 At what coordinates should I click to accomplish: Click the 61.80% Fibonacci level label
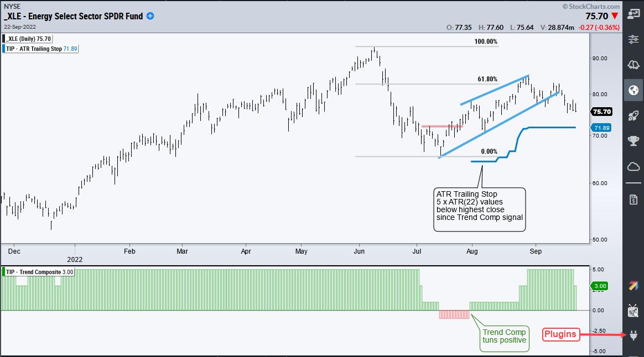click(487, 79)
